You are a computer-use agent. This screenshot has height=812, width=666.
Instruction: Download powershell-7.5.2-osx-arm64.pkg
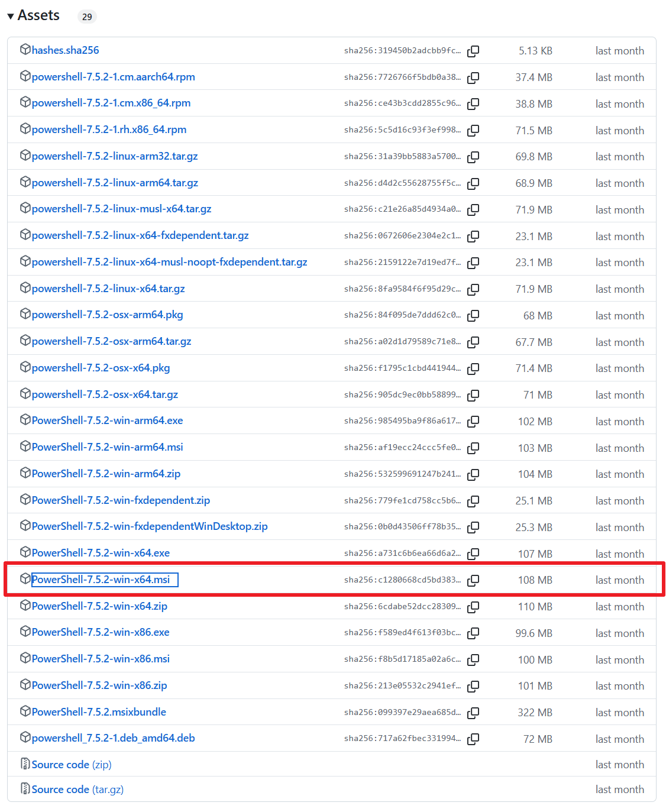pyautogui.click(x=108, y=315)
